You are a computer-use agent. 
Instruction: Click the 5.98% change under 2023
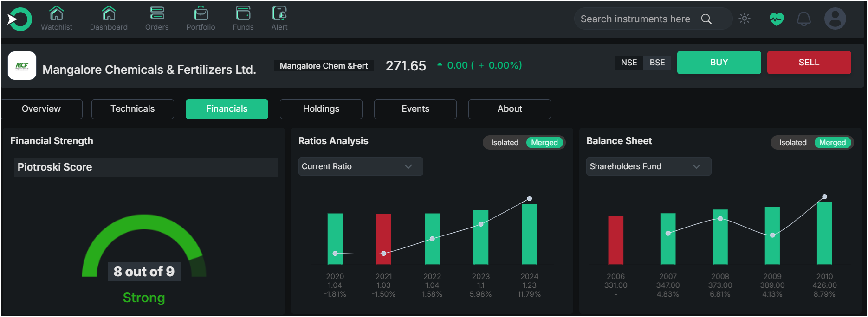coord(481,294)
